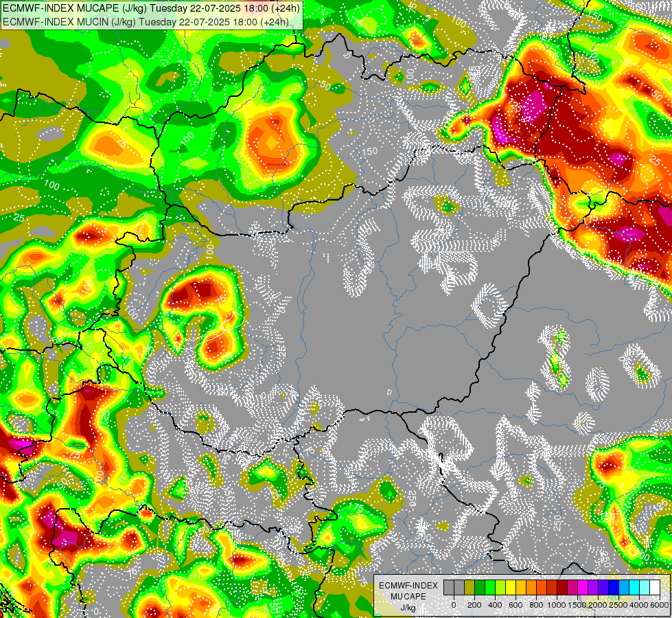
Task: Click the 600 tick label in legend
Action: [515, 605]
